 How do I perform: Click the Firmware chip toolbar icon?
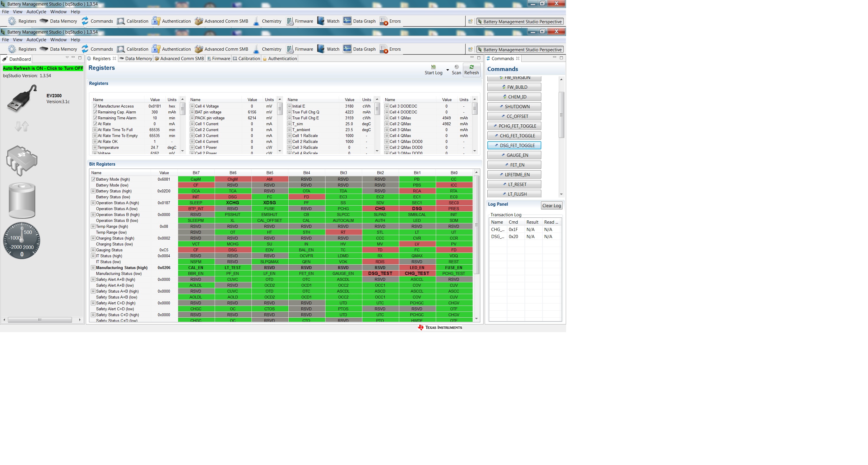[x=290, y=49]
